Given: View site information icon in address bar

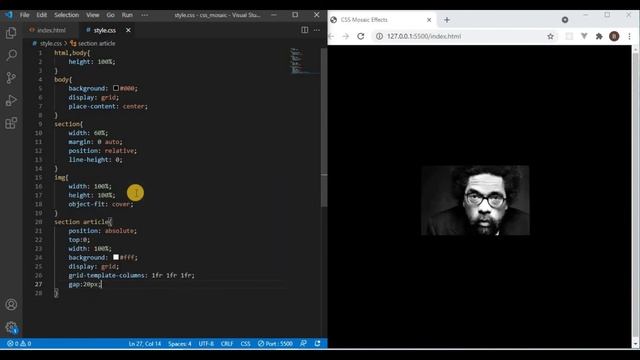Looking at the screenshot, I should tap(379, 36).
